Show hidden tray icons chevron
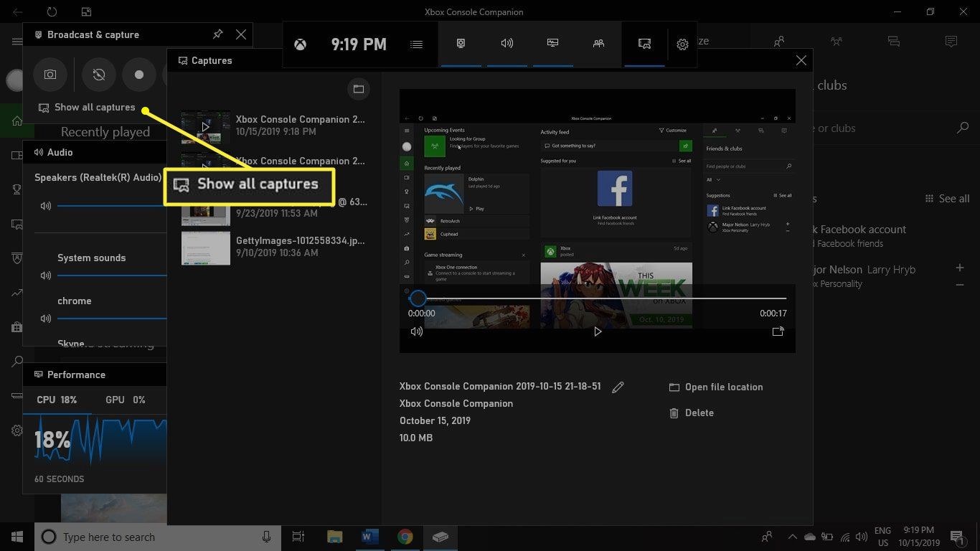Image resolution: width=980 pixels, height=551 pixels. click(793, 537)
